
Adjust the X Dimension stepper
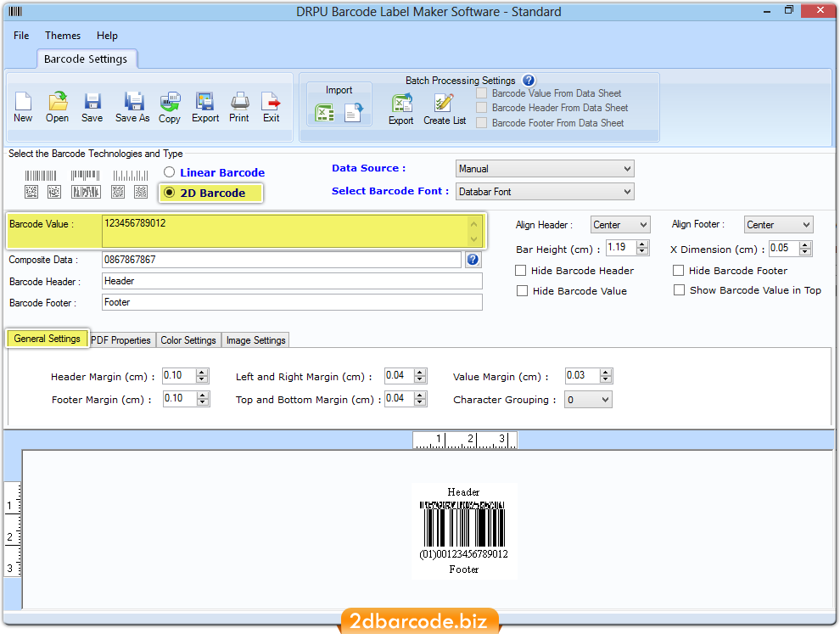pyautogui.click(x=805, y=248)
